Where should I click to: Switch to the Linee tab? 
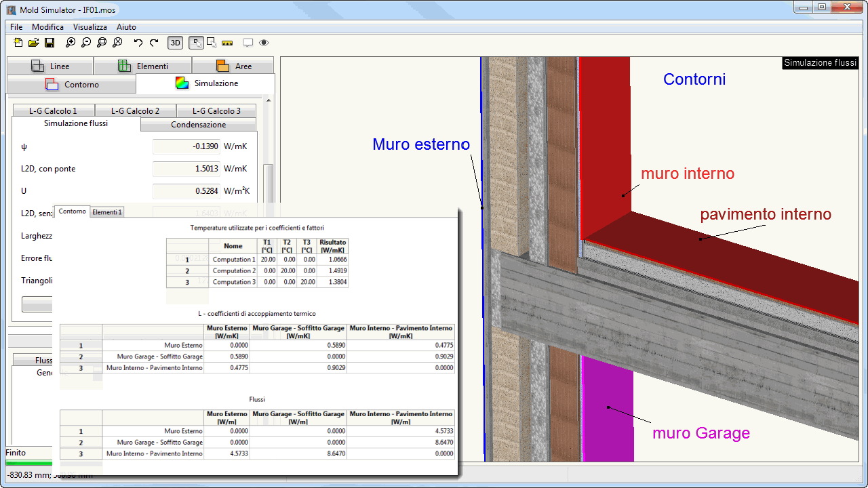pos(50,66)
